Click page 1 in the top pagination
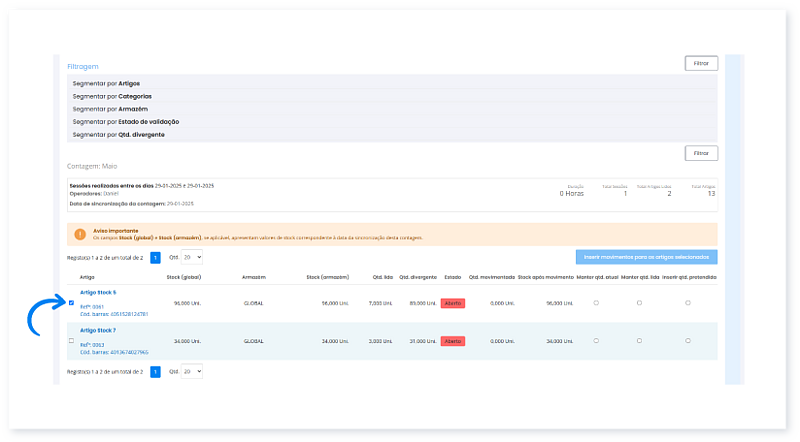 coord(155,257)
